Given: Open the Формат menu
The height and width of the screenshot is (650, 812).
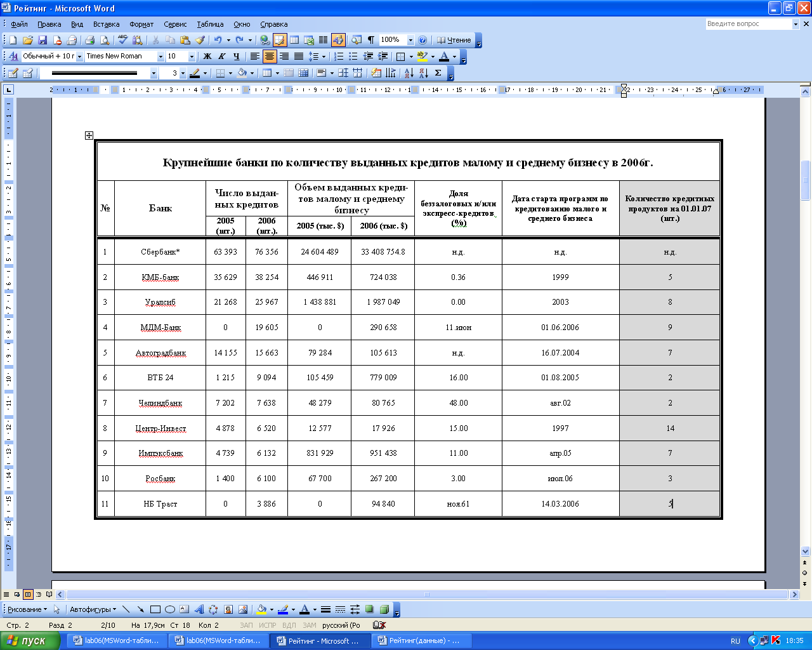Looking at the screenshot, I should point(141,24).
